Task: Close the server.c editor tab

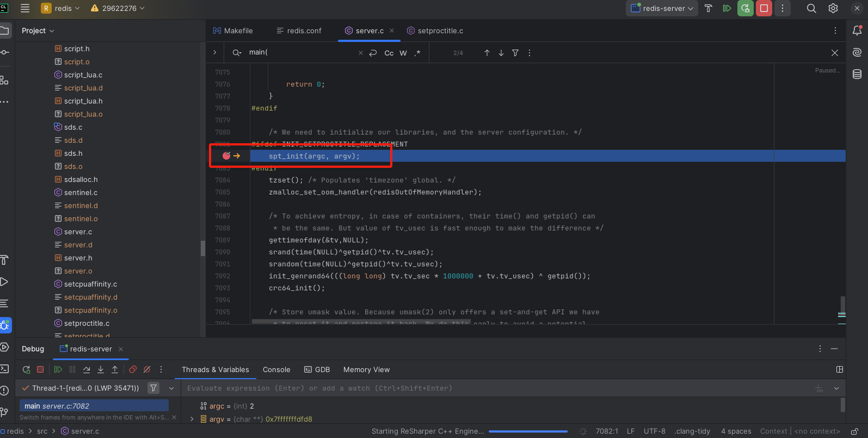Action: coord(392,31)
